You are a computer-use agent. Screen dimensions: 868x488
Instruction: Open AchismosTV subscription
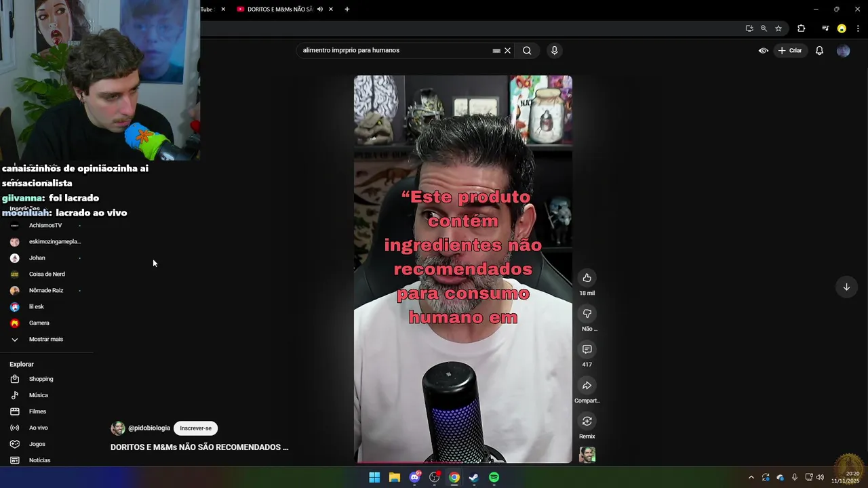(x=46, y=226)
